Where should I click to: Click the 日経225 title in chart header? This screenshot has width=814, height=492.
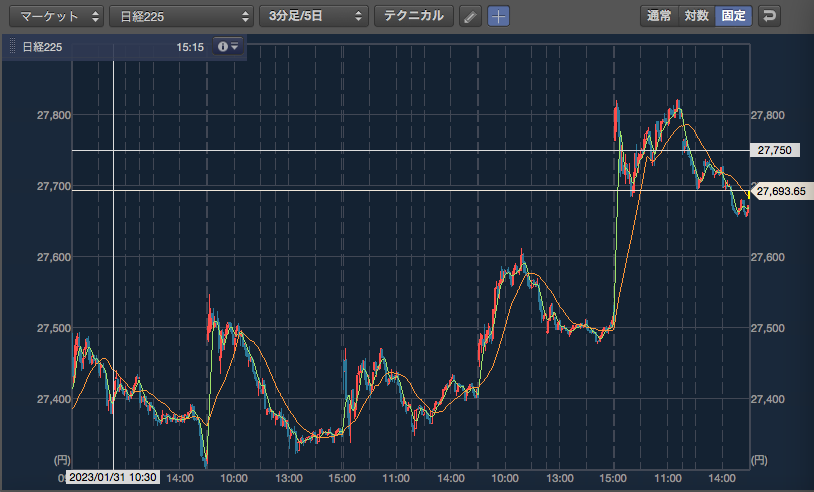point(43,47)
